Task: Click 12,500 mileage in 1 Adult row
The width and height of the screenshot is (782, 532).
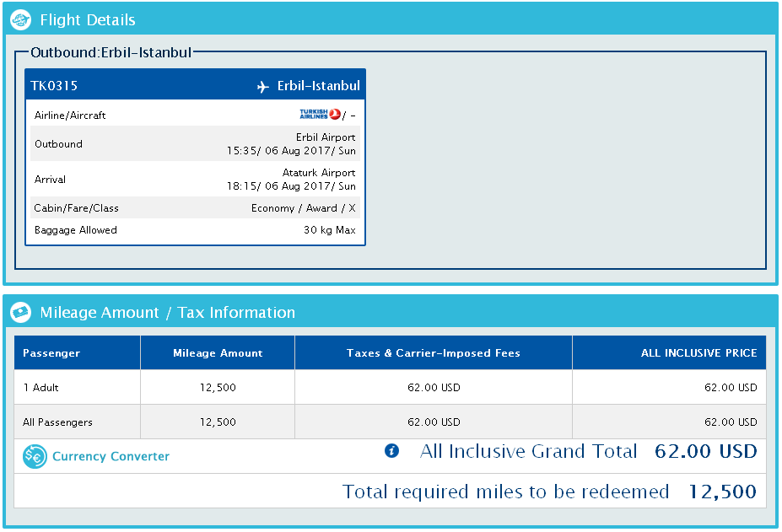Action: pos(218,388)
